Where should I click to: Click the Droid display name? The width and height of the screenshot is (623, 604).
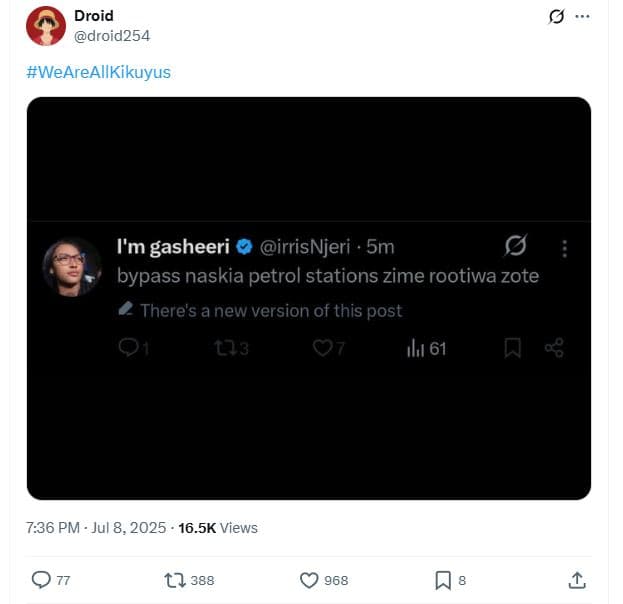pyautogui.click(x=94, y=16)
